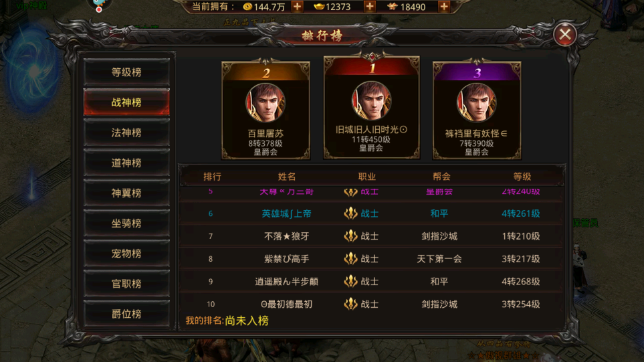Click the plus icon beside ingots 12373
Screen dimensions: 644x362
(x=370, y=7)
